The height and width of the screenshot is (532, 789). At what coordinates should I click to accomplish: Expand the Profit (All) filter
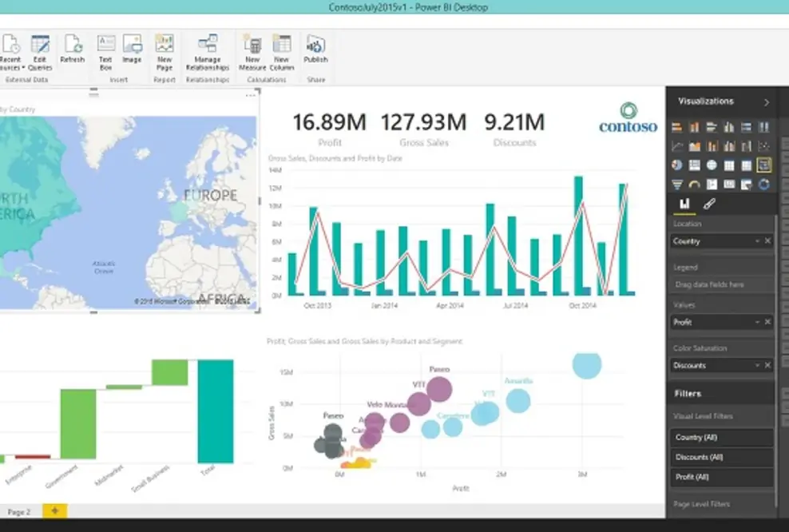pos(722,477)
